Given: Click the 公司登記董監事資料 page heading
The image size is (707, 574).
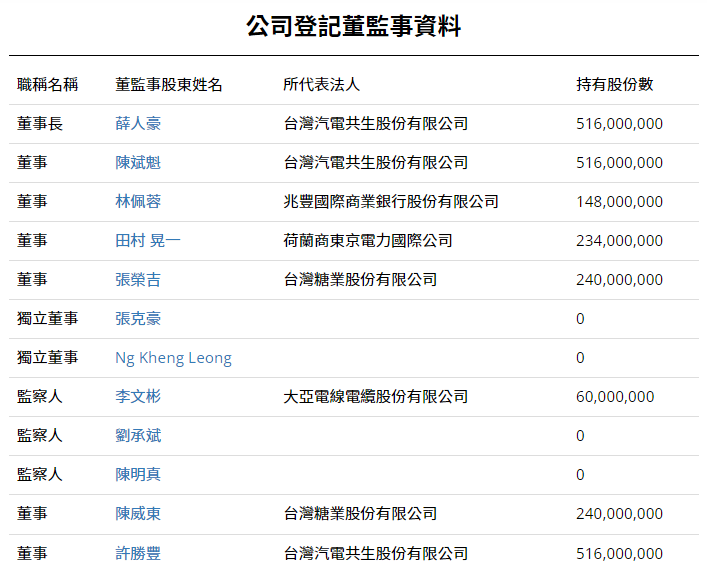Looking at the screenshot, I should [x=354, y=27].
